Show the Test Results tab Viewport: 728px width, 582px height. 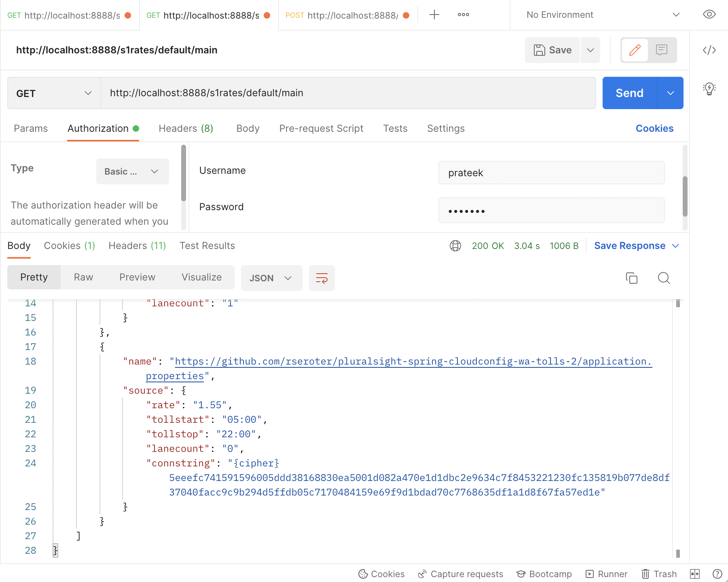coord(207,246)
